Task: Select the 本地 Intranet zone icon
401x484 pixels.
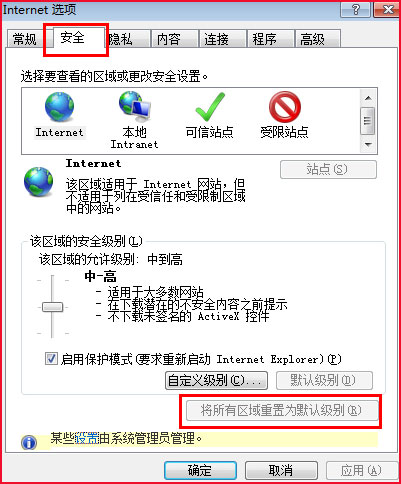Action: [134, 107]
